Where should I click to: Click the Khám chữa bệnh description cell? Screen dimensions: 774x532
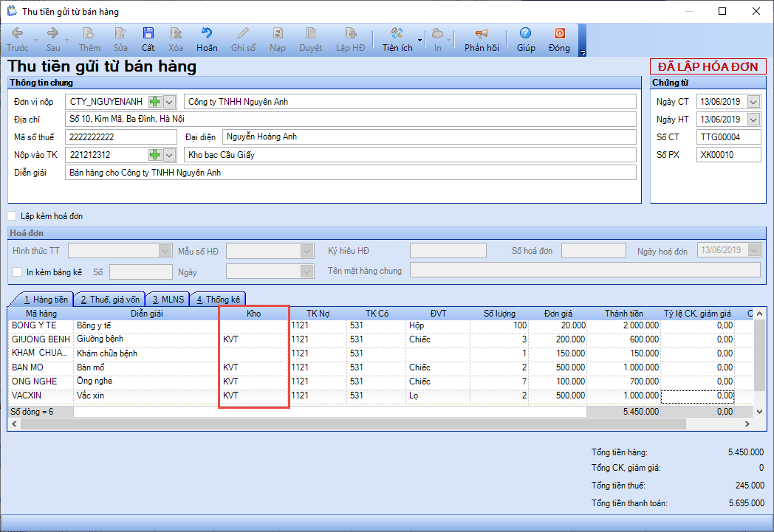coord(147,353)
